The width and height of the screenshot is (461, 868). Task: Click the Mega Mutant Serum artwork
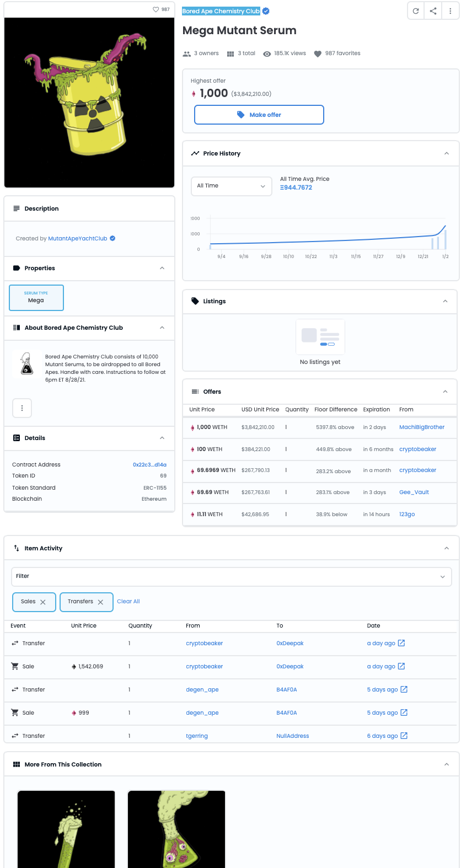[x=89, y=103]
